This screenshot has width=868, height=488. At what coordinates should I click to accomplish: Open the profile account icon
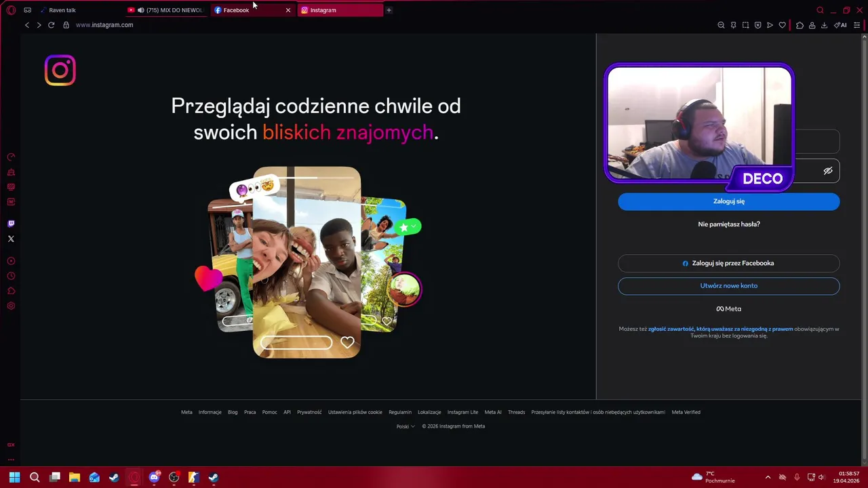pos(812,25)
